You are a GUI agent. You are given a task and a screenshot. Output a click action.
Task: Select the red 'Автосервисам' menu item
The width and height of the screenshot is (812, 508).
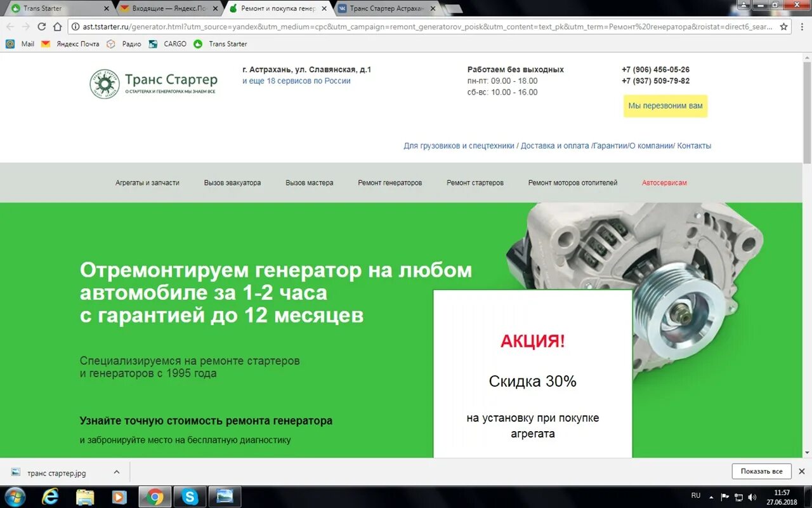click(x=664, y=182)
